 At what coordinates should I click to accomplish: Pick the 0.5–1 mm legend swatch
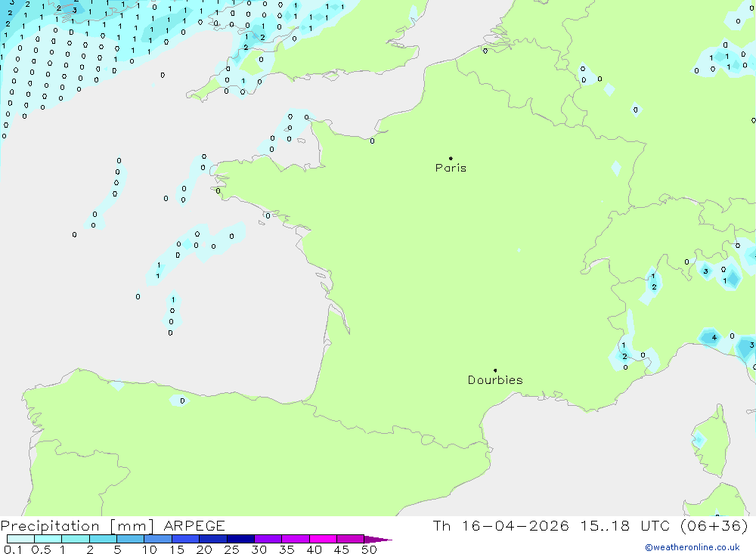(48, 539)
